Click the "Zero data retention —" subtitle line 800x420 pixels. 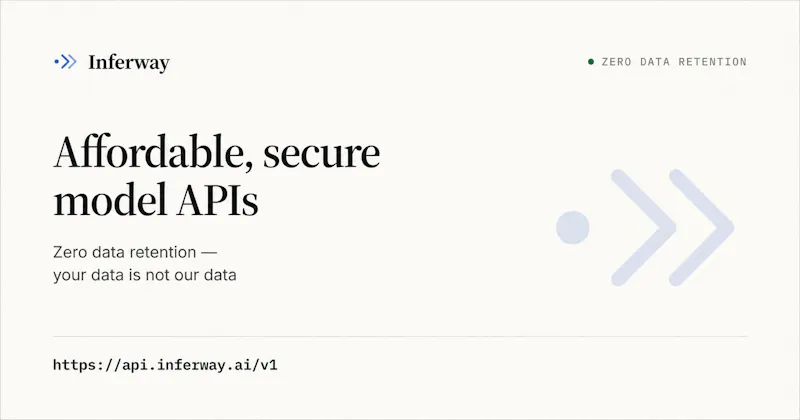[135, 252]
